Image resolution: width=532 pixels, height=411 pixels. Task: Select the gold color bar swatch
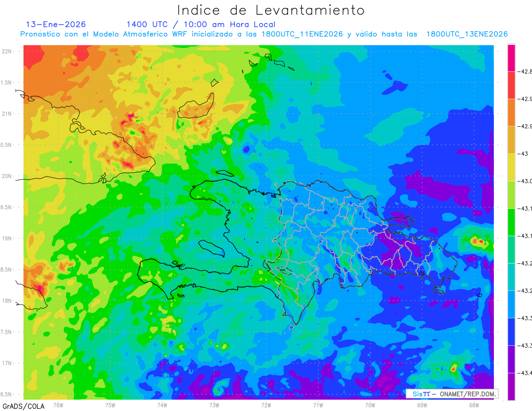point(511,140)
